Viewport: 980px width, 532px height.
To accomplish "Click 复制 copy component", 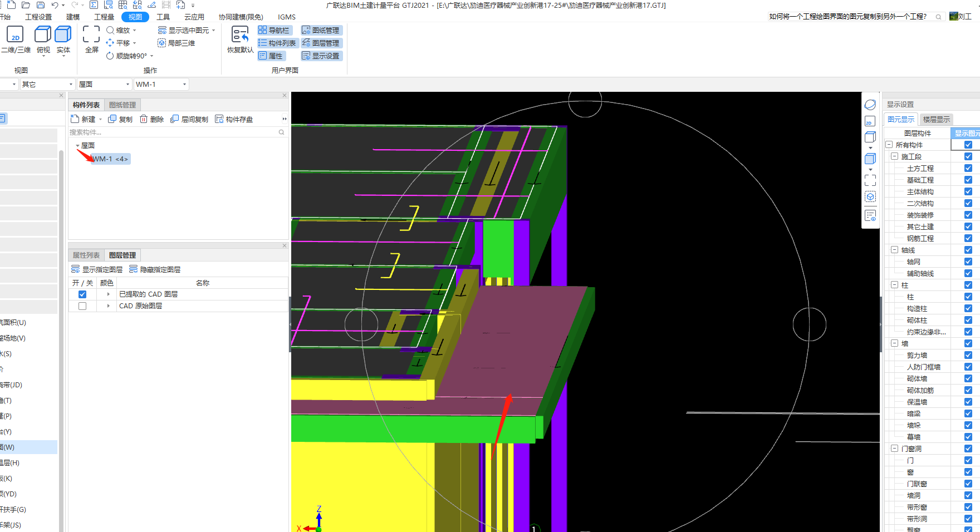I will tap(120, 119).
